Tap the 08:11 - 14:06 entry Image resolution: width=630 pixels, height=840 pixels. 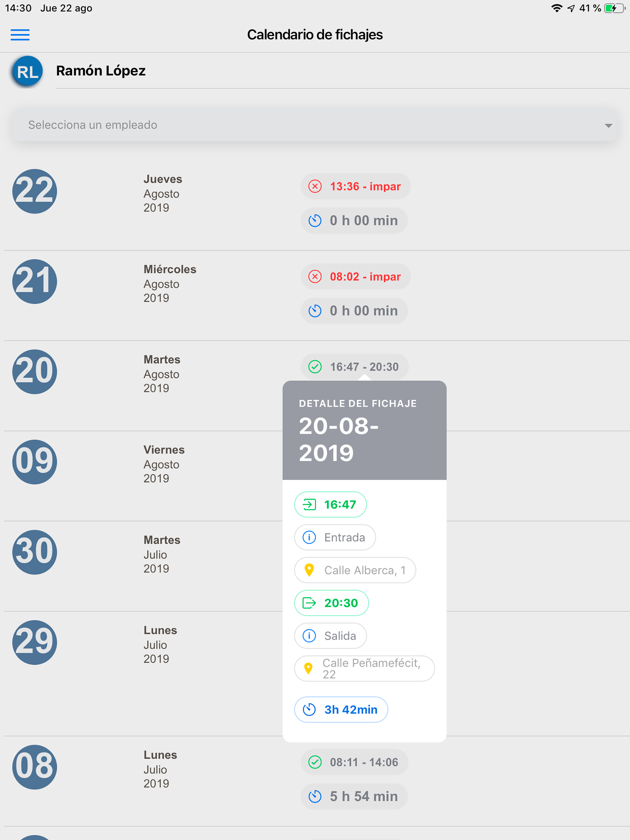pos(354,762)
